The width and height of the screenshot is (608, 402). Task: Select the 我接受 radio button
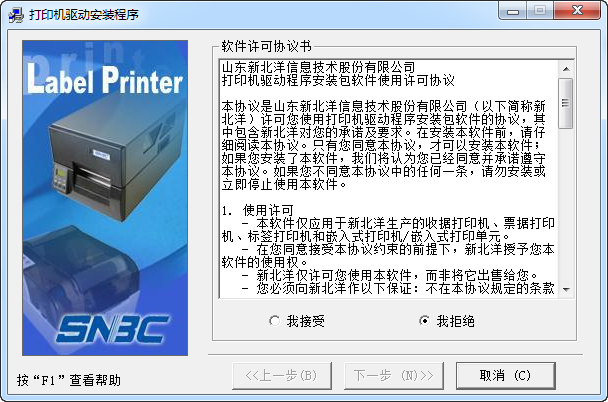click(297, 321)
